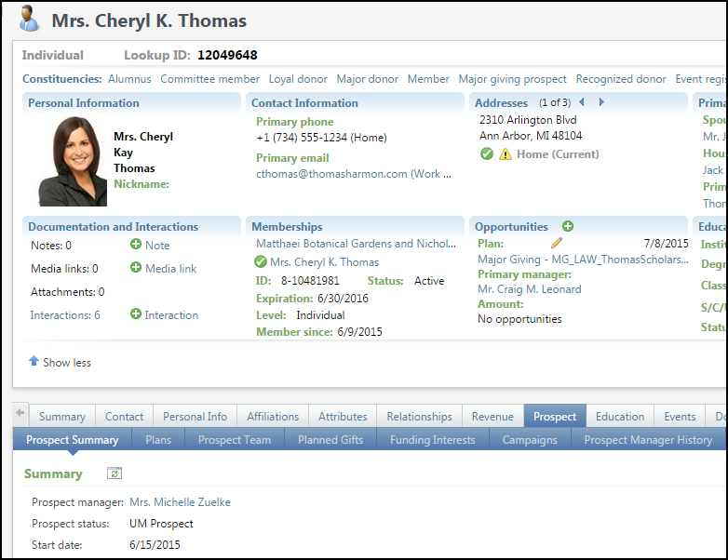The image size is (728, 560).
Task: Go to next address with right arrow
Action: (601, 102)
